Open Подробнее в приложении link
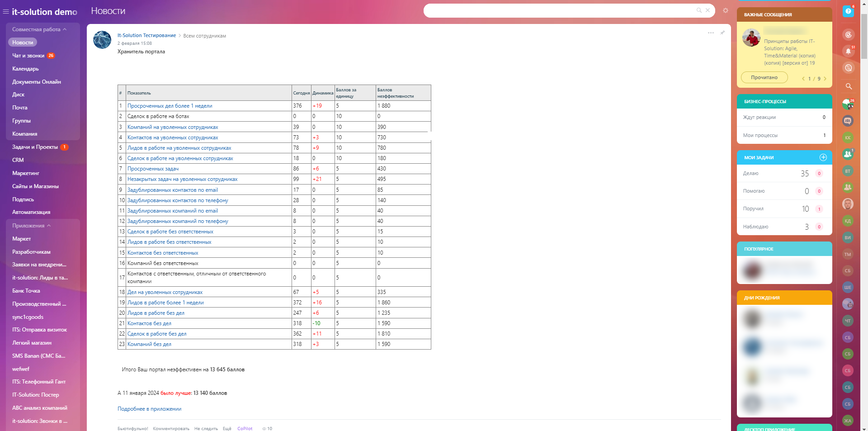This screenshot has width=868, height=431. pyautogui.click(x=149, y=409)
